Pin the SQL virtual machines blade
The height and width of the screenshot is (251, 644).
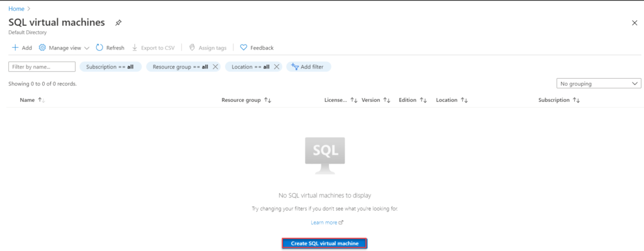tap(118, 23)
